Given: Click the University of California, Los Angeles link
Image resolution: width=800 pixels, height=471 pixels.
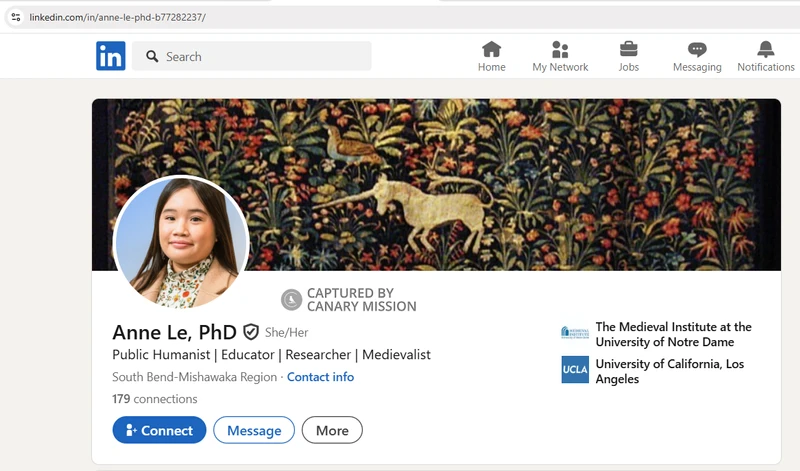Looking at the screenshot, I should [669, 371].
